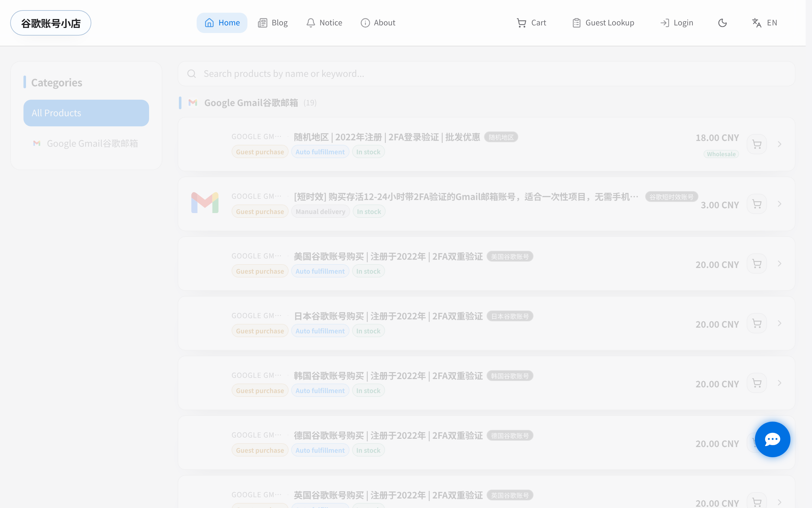Image resolution: width=812 pixels, height=508 pixels.
Task: Click the (19) product count
Action: (x=310, y=103)
